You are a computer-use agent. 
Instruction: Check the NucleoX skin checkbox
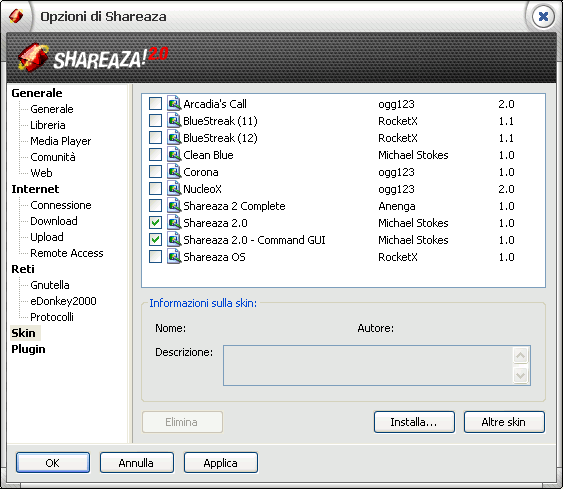coord(155,189)
